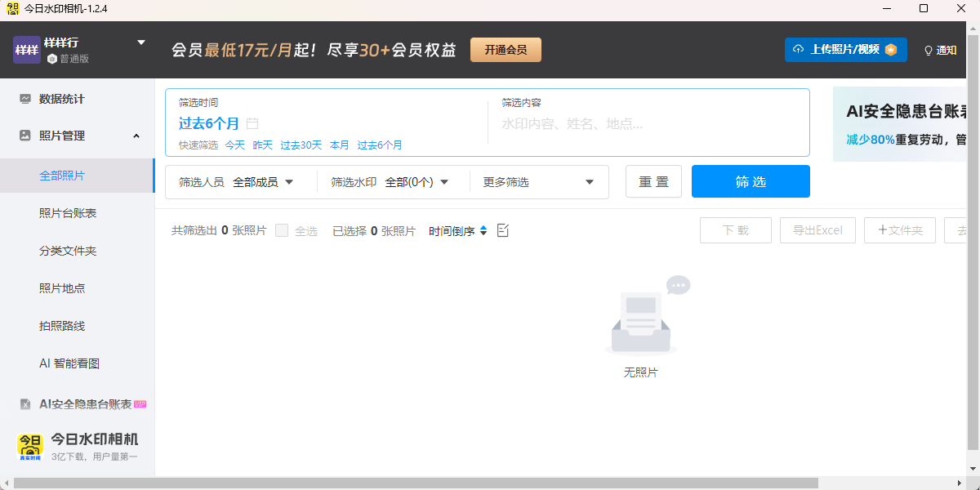Open the 筛选水印 全部(0个) dropdown
The height and width of the screenshot is (490, 980).
(416, 182)
